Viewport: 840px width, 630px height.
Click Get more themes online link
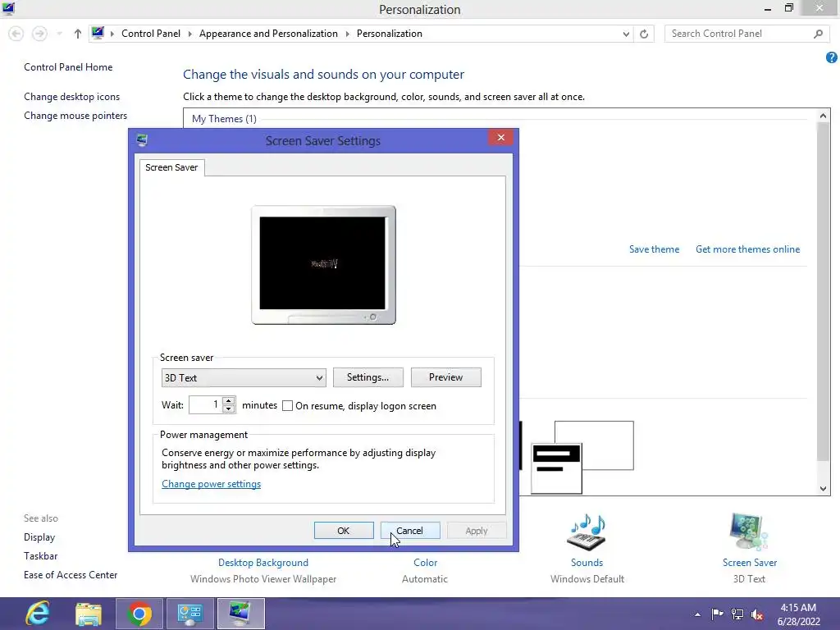tap(747, 249)
